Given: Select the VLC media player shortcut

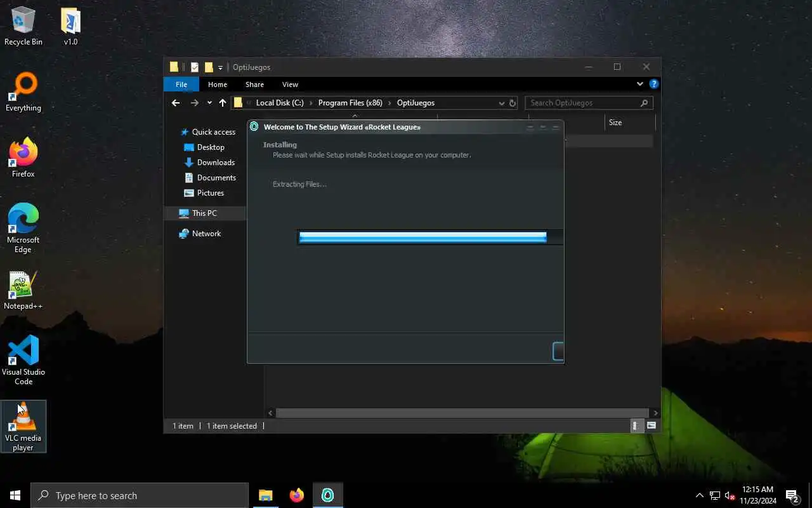Looking at the screenshot, I should point(23,427).
